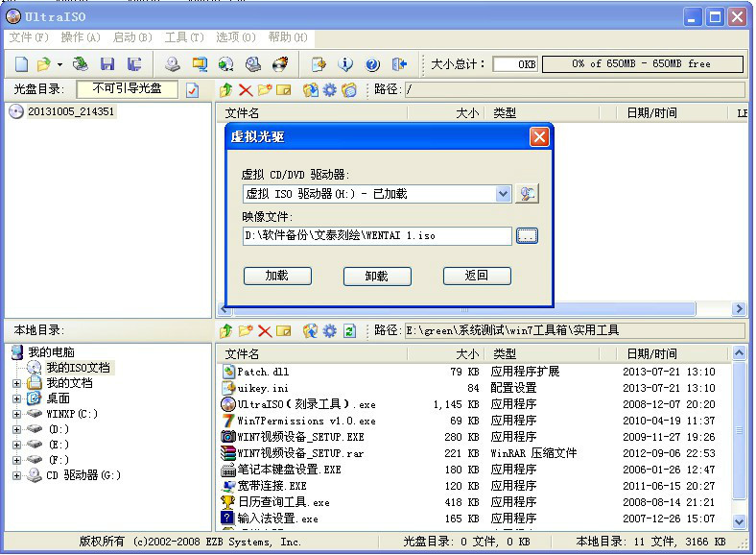Expand the 桌面 tree node
Screen dimensions: 756x555
pos(17,399)
